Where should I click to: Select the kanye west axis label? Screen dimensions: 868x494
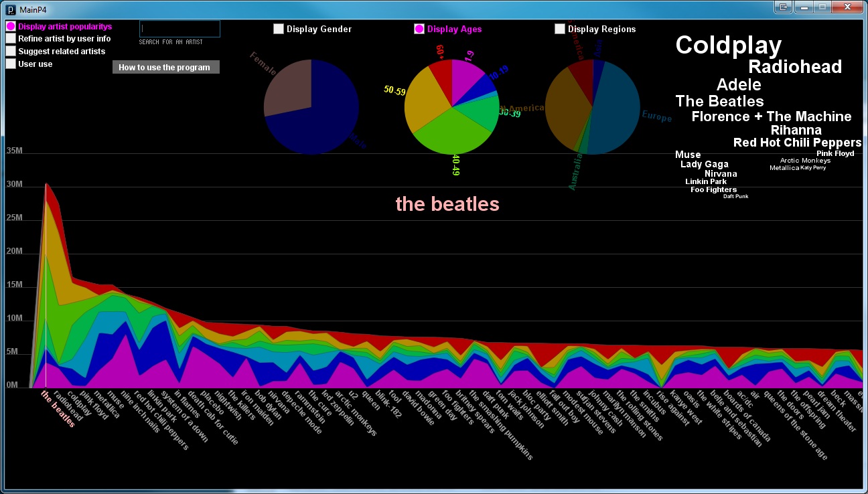coord(686,408)
